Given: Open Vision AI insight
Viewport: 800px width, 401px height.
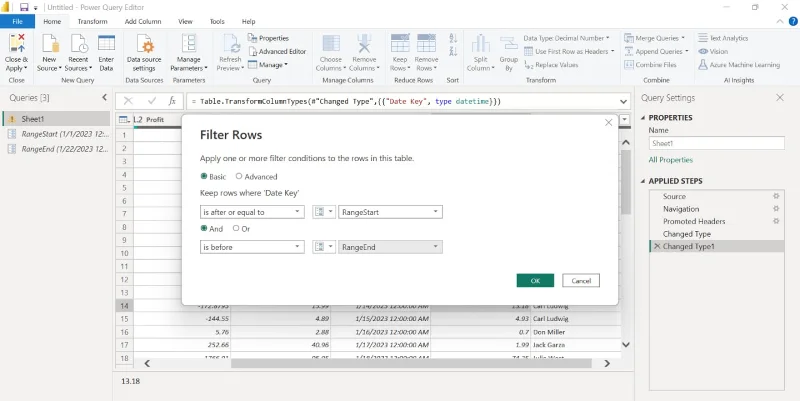Looking at the screenshot, I should click(x=713, y=52).
